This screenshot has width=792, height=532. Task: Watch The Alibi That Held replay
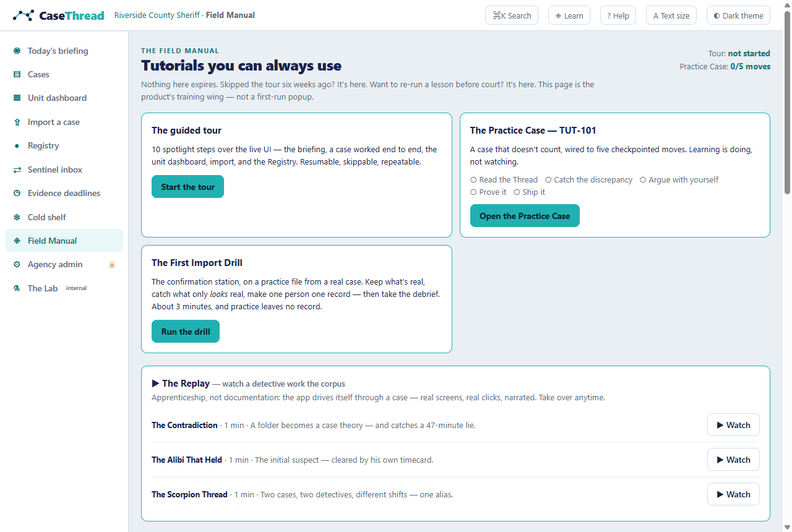(733, 460)
